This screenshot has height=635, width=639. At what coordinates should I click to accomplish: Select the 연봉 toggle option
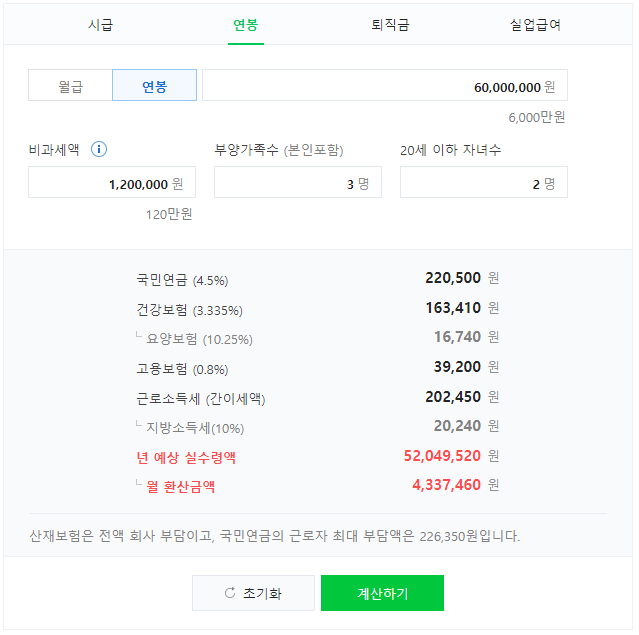[154, 85]
